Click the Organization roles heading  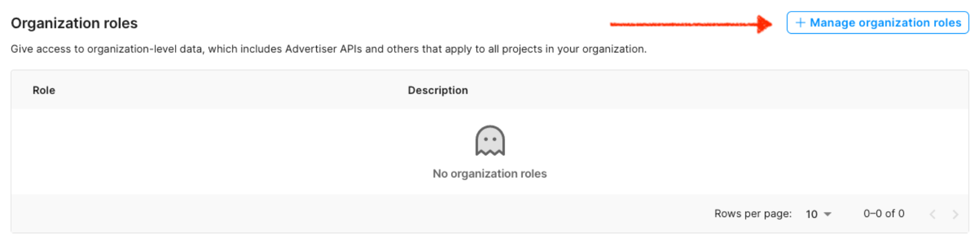[74, 23]
